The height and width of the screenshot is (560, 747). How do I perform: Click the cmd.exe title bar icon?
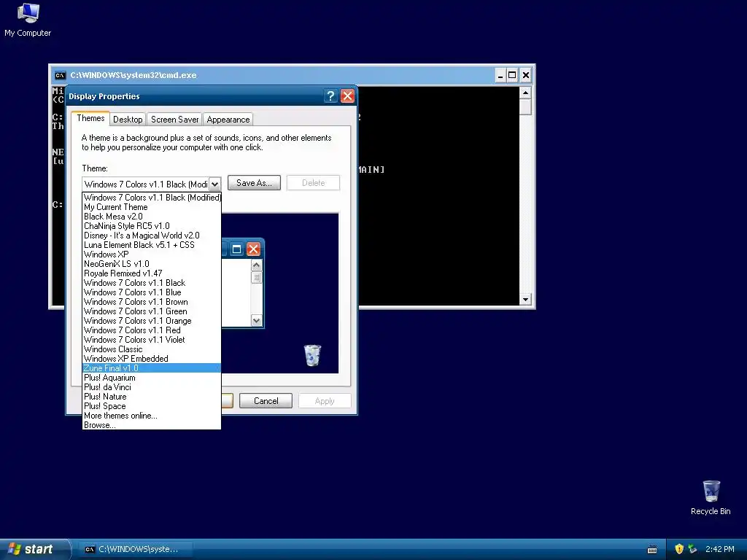[60, 75]
